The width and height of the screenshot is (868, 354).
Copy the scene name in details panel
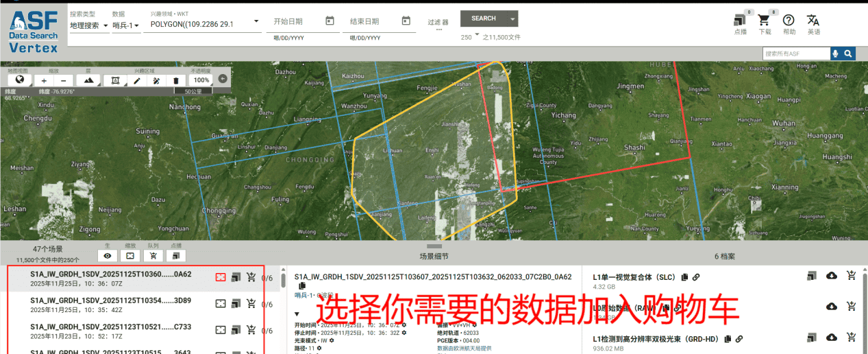click(301, 286)
